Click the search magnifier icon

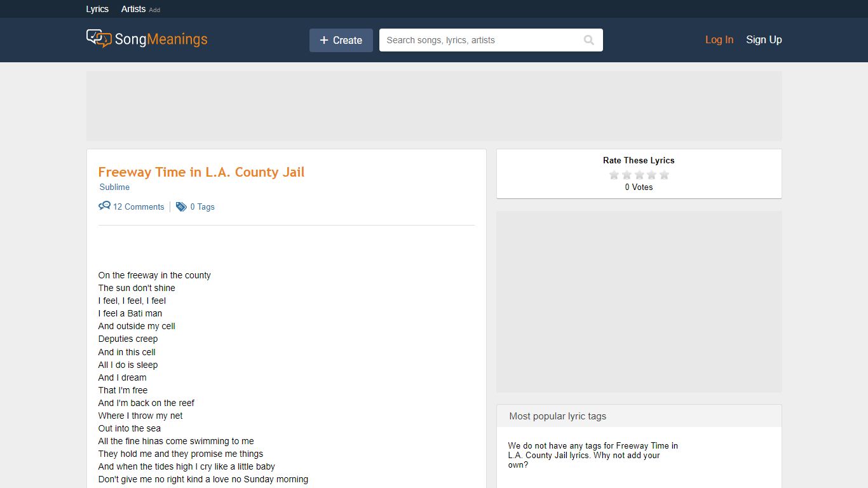(589, 40)
